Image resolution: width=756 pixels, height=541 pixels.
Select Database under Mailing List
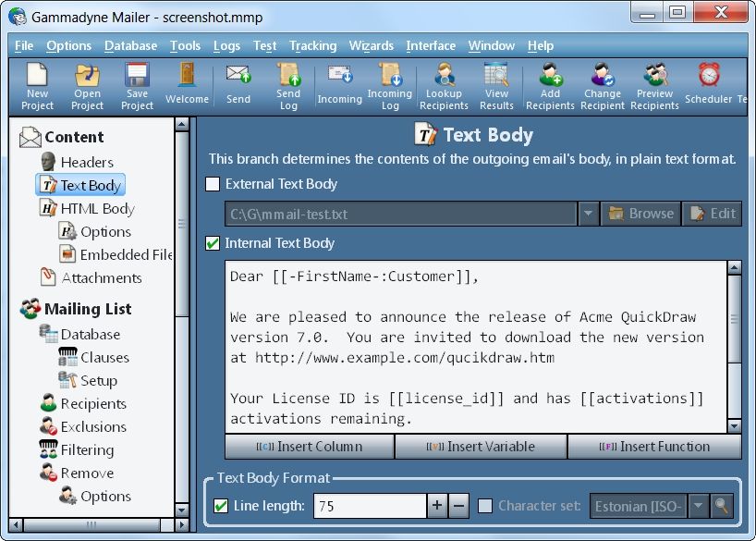(80, 334)
